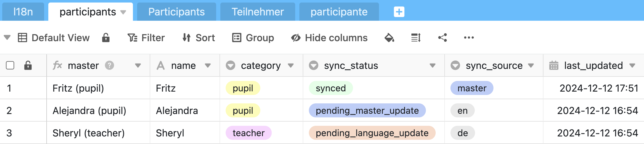Click the view lock icon beside Default View
The width and height of the screenshot is (644, 144).
coord(106,38)
